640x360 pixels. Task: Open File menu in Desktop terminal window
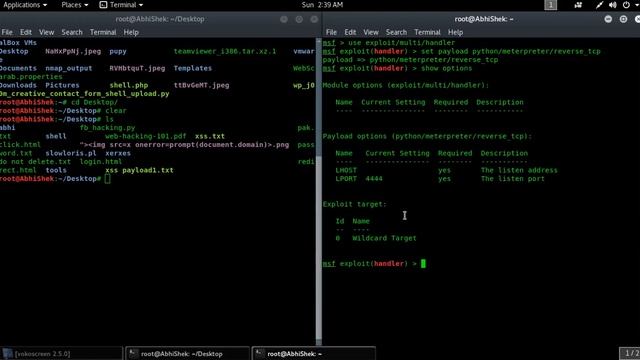7,32
